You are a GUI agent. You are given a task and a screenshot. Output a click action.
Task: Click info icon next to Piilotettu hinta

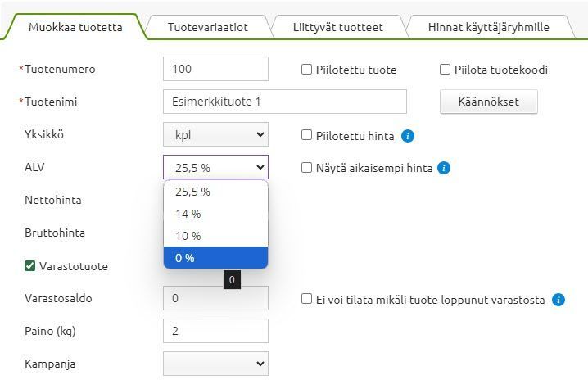(x=408, y=135)
